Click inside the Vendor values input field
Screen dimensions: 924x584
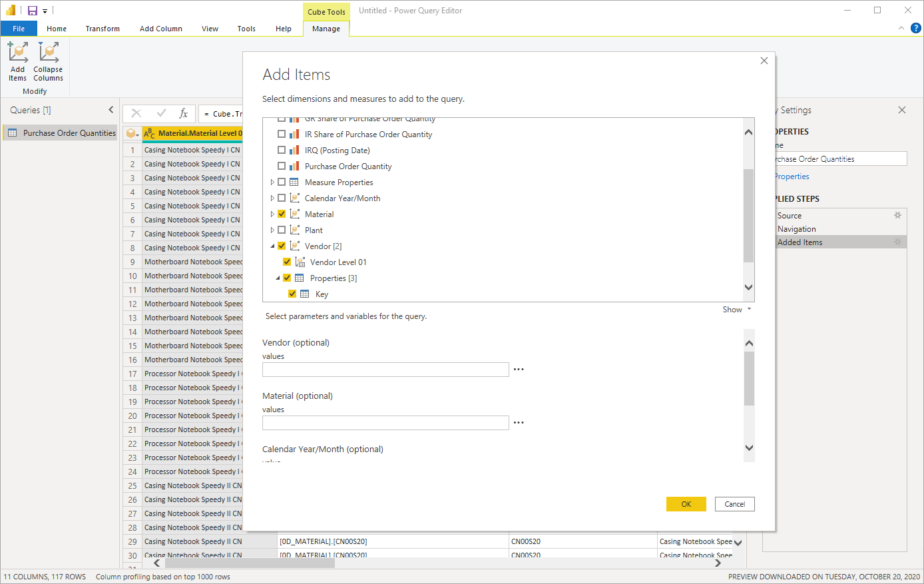(385, 368)
